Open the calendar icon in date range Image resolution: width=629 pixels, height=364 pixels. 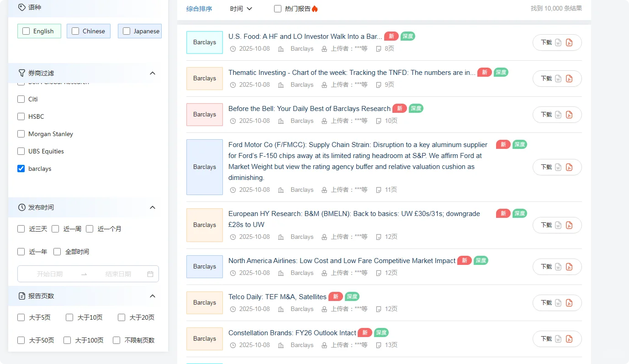(x=150, y=274)
